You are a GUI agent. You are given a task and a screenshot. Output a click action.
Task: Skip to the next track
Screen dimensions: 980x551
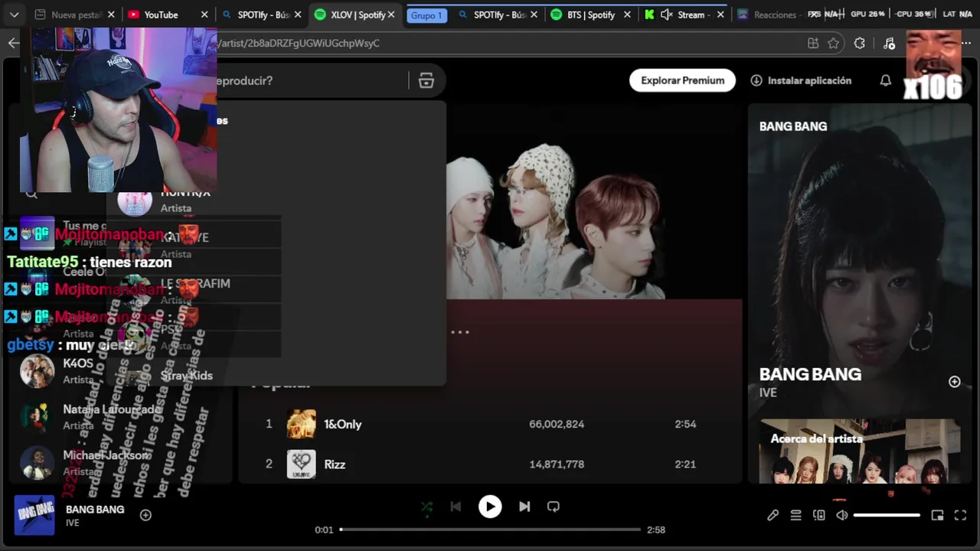tap(524, 507)
